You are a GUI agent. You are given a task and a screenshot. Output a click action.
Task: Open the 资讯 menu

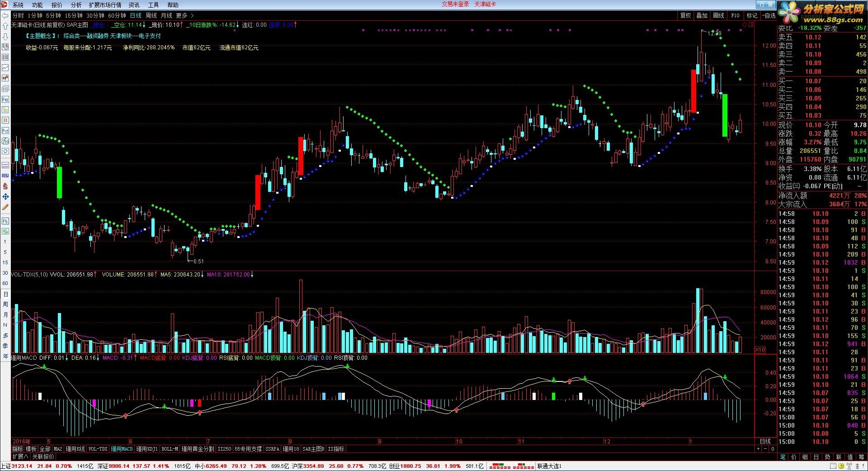[x=134, y=5]
